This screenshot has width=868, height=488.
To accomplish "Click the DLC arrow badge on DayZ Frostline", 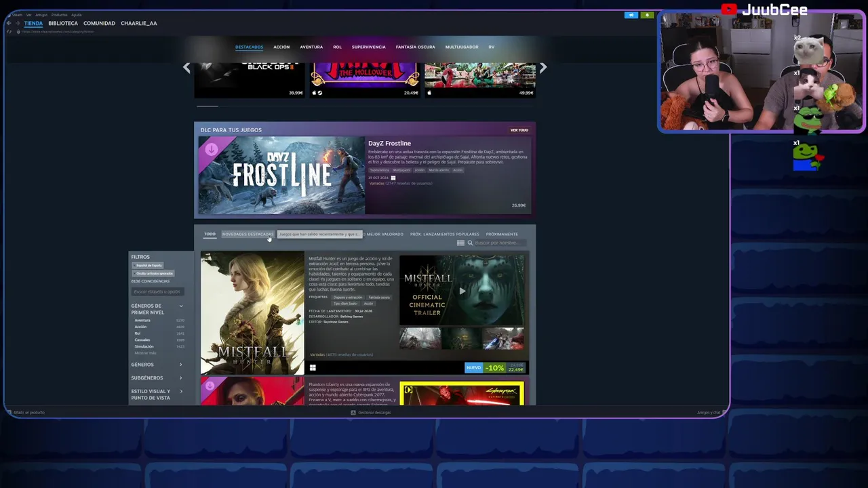I will [211, 149].
